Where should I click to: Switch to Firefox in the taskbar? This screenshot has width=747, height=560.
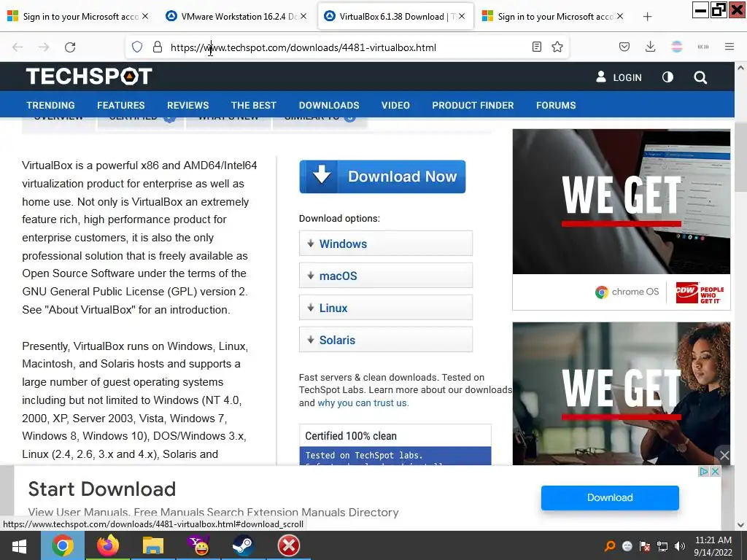click(x=108, y=545)
